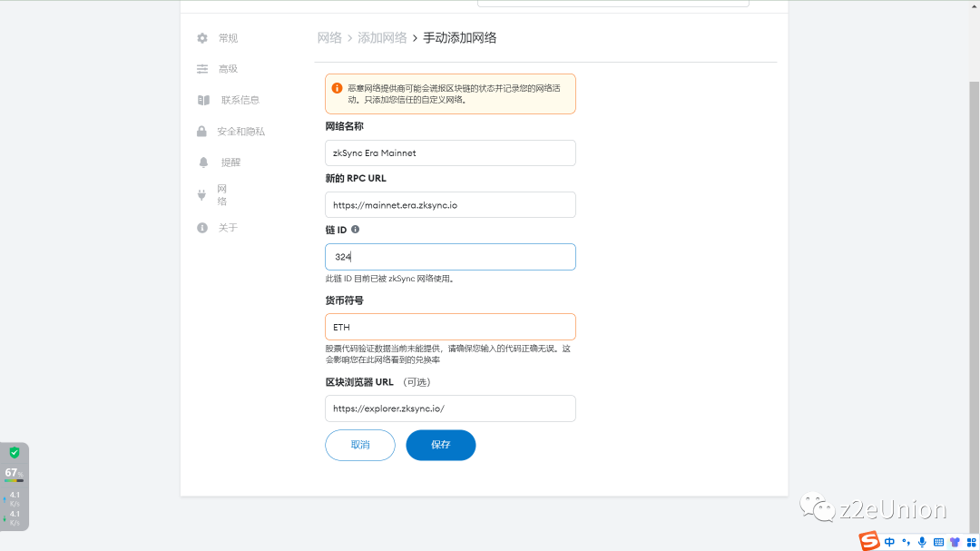Click the info icon beside 链 ID
Viewport: 980px width, 551px height.
(355, 229)
